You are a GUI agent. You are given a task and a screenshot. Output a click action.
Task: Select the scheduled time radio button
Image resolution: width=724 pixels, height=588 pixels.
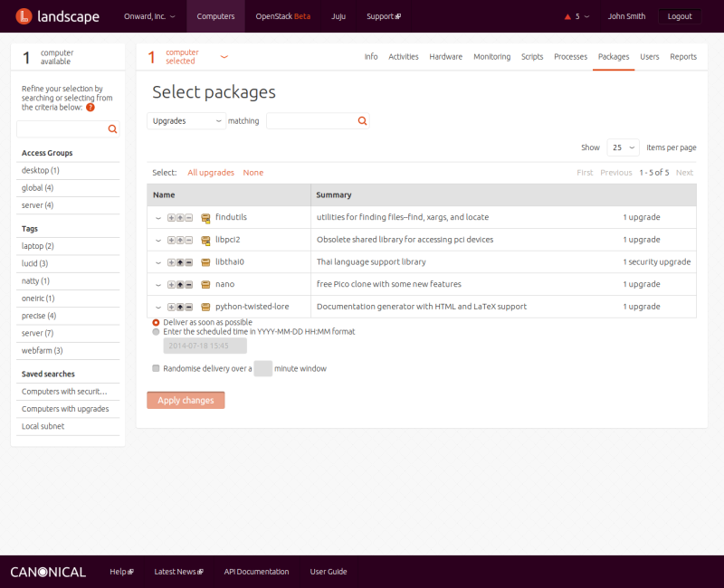[x=157, y=332]
